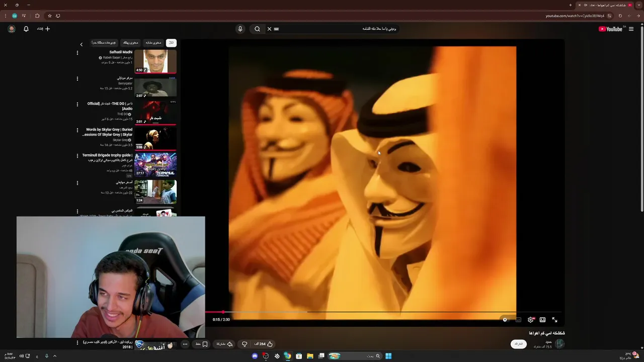This screenshot has height=362, width=644.
Task: Enter fullscreen video mode
Action: pos(554,320)
